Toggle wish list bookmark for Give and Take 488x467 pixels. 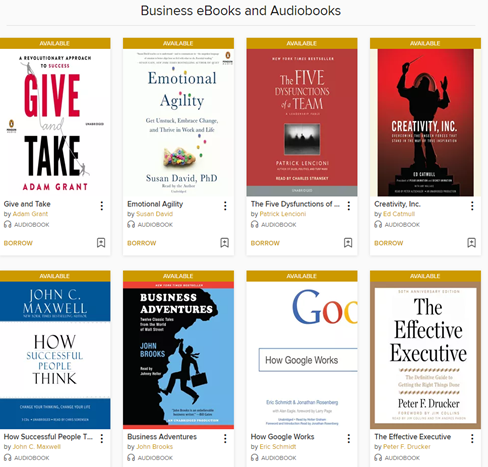pos(101,243)
